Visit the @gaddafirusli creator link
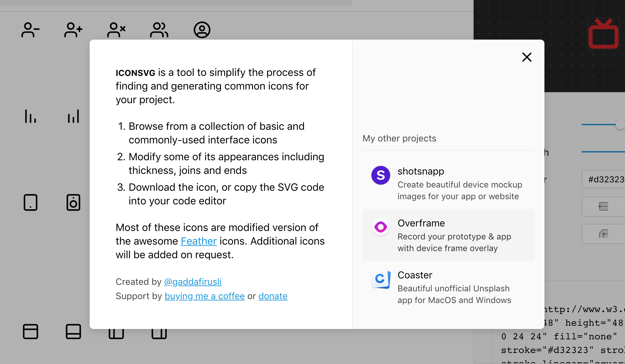Screen dimensions: 625x364 point(193,282)
